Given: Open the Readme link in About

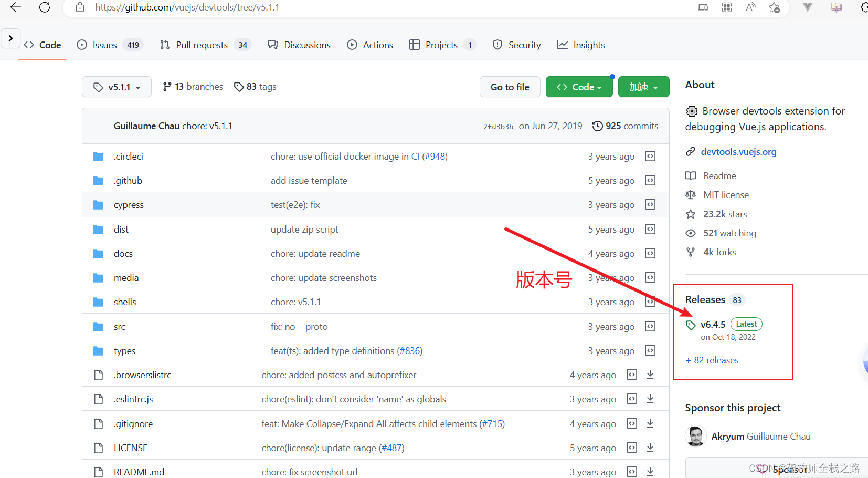Looking at the screenshot, I should pos(719,176).
